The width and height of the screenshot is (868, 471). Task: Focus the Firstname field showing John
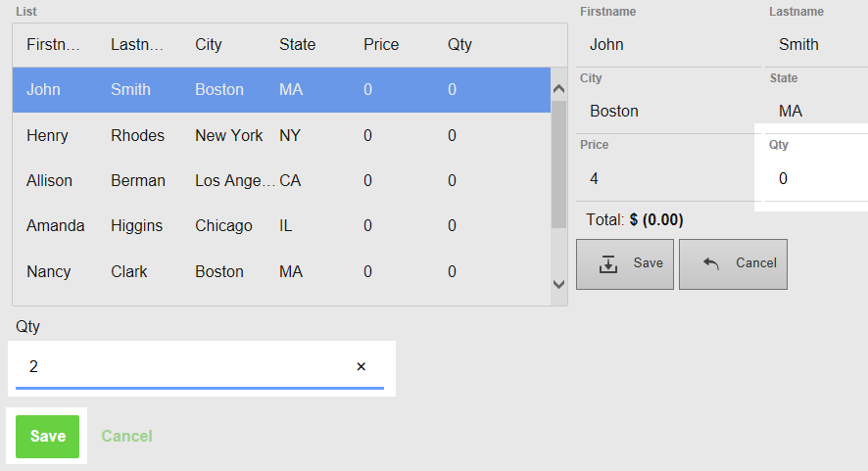pos(668,45)
